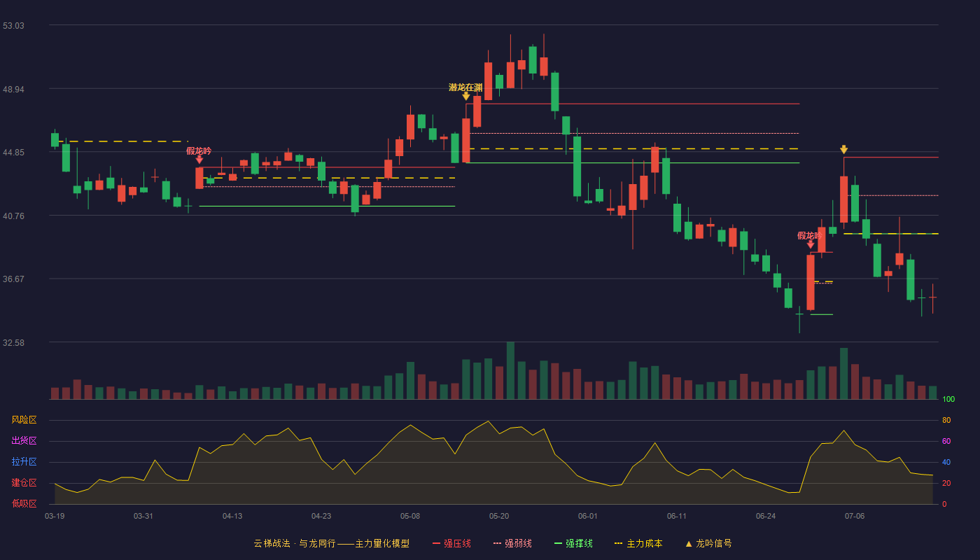Click the 36.67 price axis label
Viewport: 980px width, 560px height.
click(x=13, y=279)
